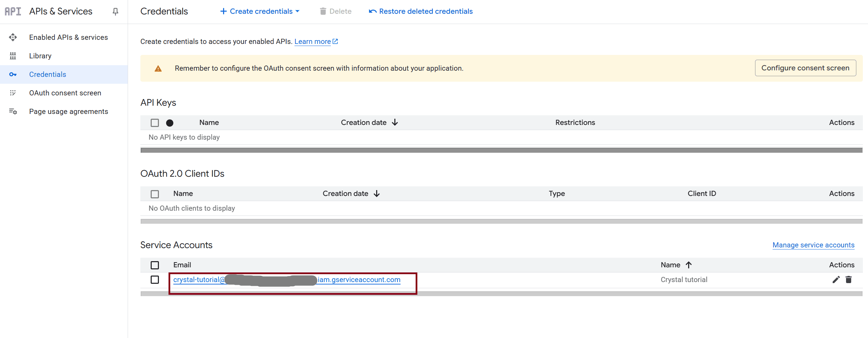This screenshot has width=868, height=338.
Task: Select all service accounts checkbox
Action: pos(155,265)
